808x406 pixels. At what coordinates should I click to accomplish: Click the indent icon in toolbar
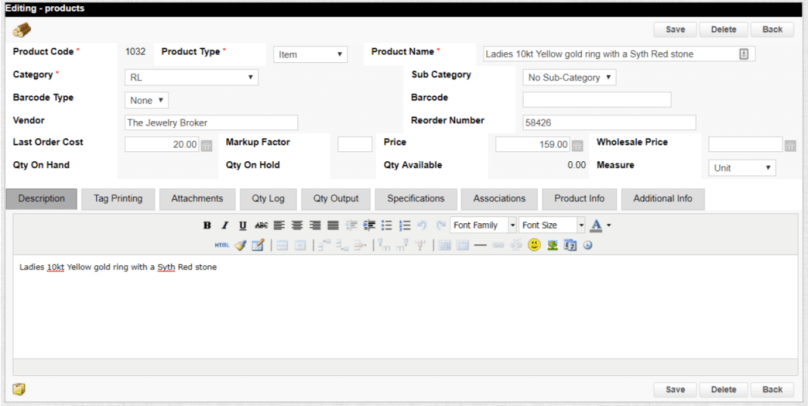[x=369, y=225]
